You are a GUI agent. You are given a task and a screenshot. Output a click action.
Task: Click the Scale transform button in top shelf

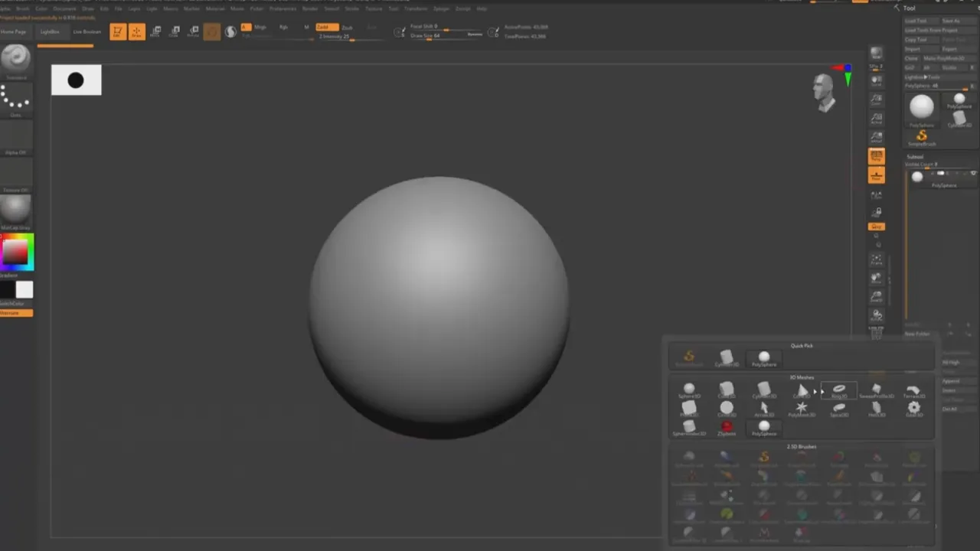[175, 31]
